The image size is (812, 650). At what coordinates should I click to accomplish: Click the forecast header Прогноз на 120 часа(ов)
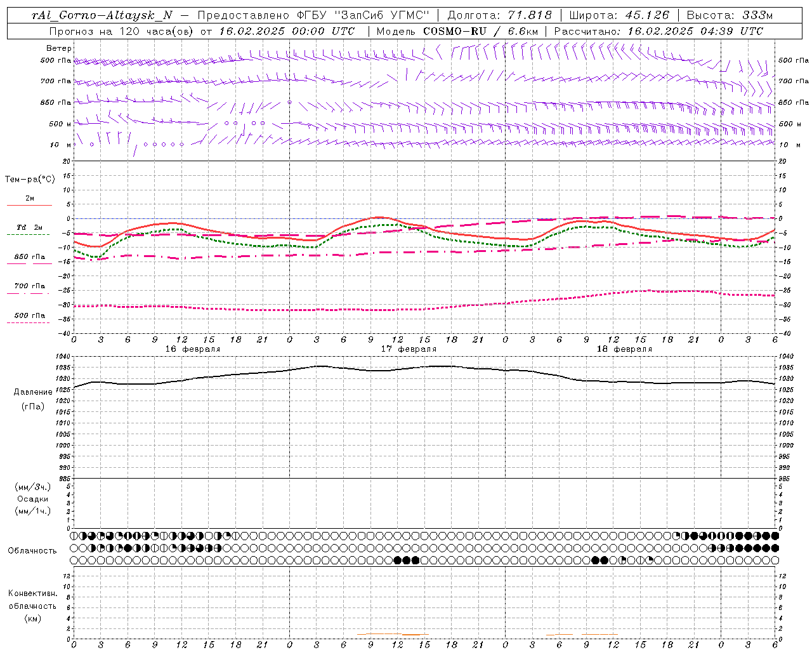click(122, 31)
